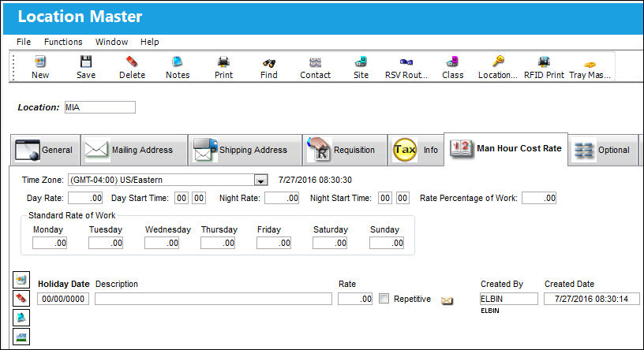644x350 pixels.
Task: Click the Wednesday rate field
Action: click(x=162, y=244)
